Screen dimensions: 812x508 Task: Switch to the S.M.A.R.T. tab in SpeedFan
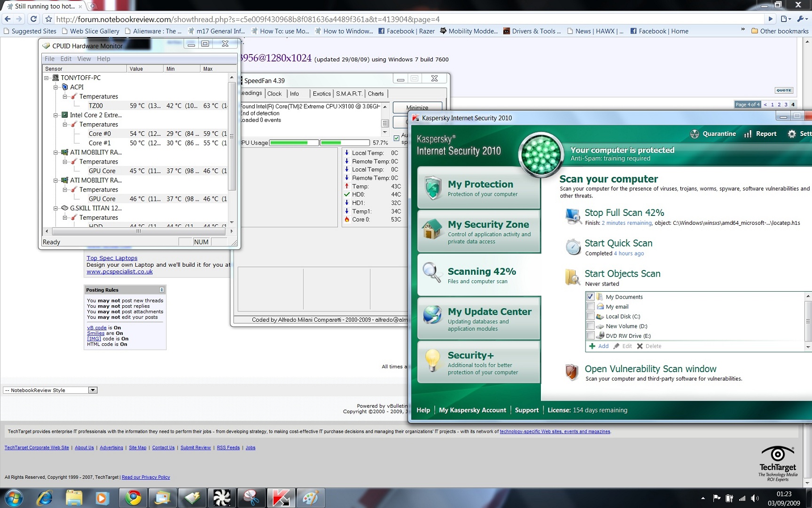click(x=349, y=94)
